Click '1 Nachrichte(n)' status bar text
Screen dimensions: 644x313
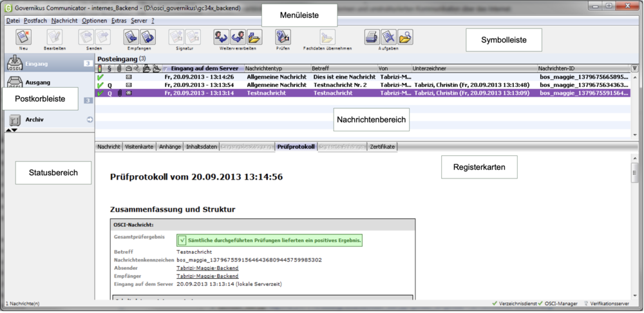click(23, 304)
